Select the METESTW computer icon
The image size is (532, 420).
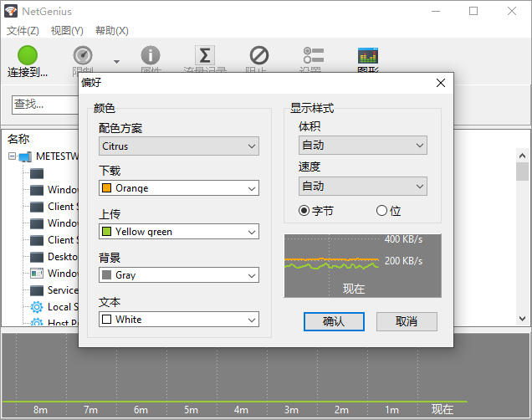(25, 156)
